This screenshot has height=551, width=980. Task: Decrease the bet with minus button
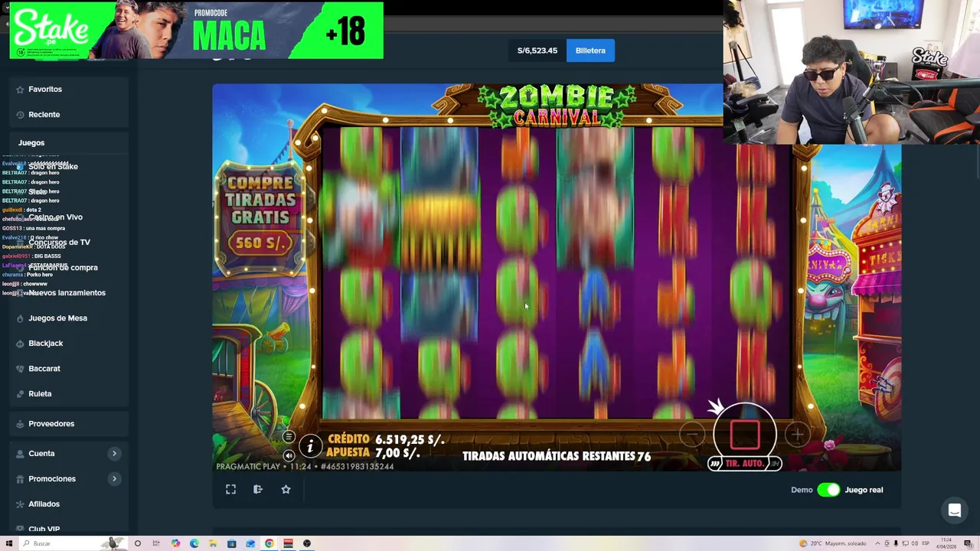(692, 435)
